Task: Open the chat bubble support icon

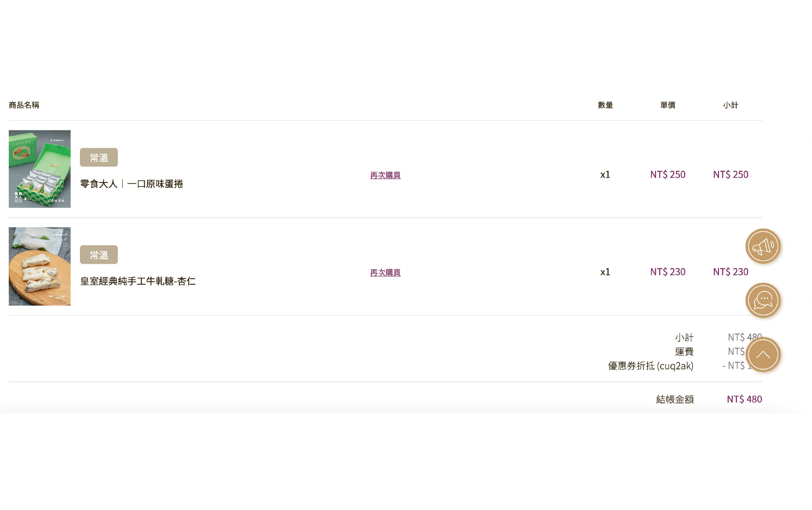Action: (763, 300)
